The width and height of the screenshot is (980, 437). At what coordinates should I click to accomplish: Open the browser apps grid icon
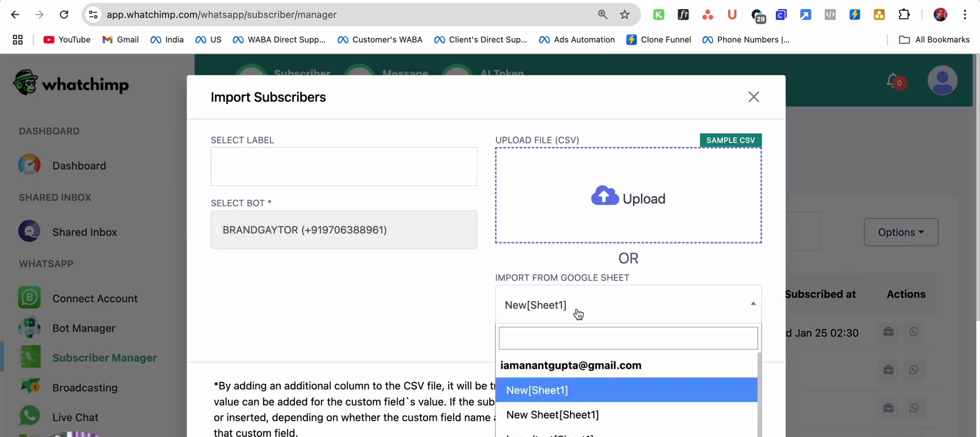18,40
